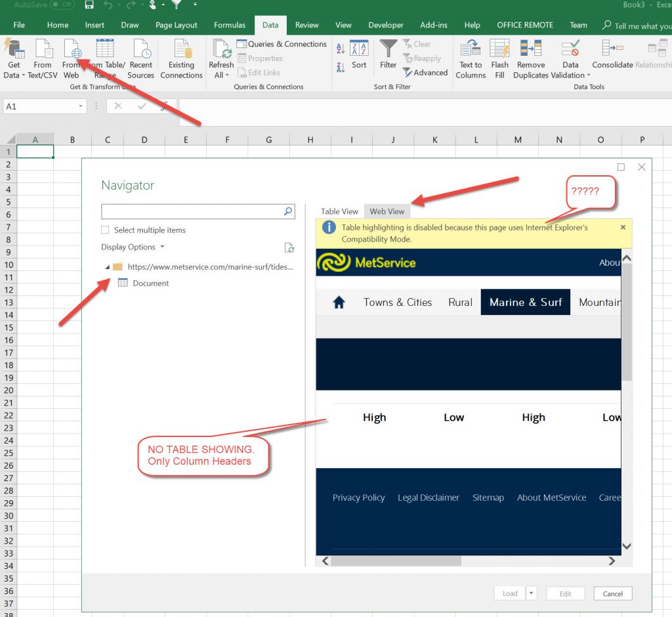The height and width of the screenshot is (617, 672).
Task: Click the Sort A to Z icon
Action: coord(341,49)
